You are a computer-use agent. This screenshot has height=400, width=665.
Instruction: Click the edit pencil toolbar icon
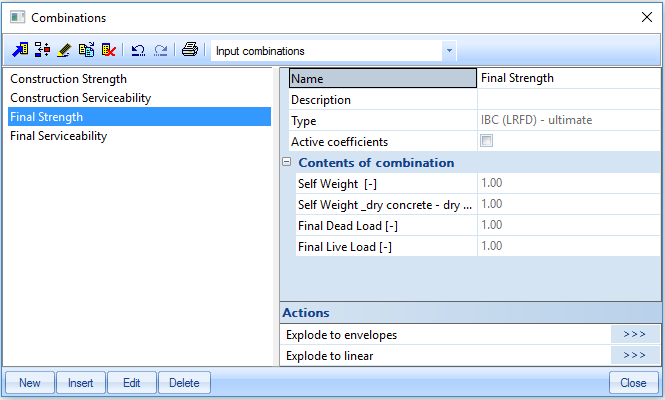tap(64, 50)
